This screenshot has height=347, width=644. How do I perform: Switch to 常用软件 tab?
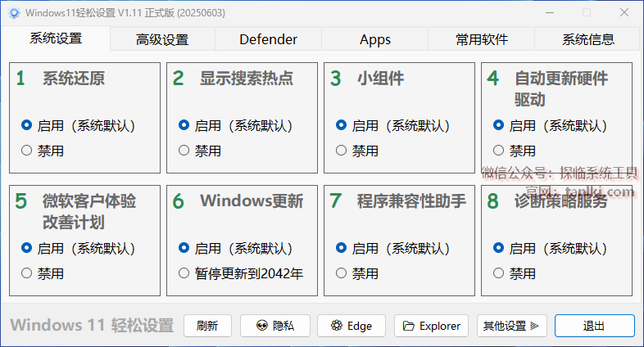[482, 39]
